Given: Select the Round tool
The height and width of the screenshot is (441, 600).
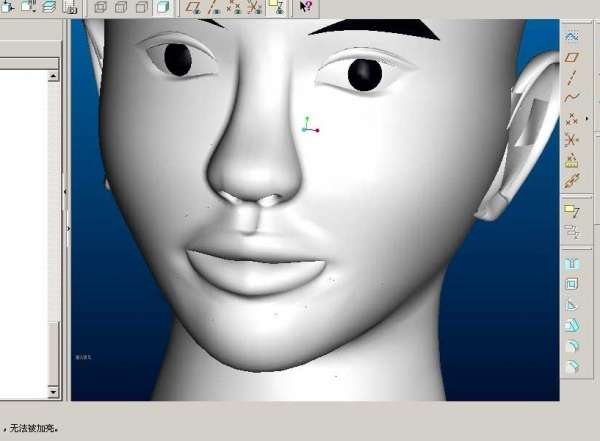Looking at the screenshot, I should [x=572, y=346].
